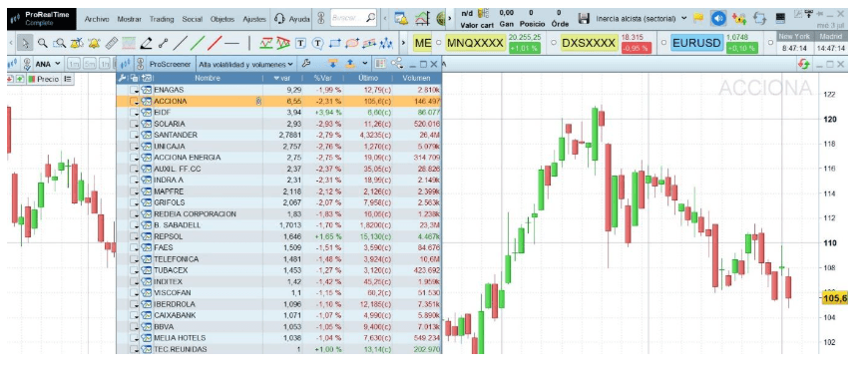The image size is (868, 374).
Task: Open the Archivo menu
Action: [97, 19]
